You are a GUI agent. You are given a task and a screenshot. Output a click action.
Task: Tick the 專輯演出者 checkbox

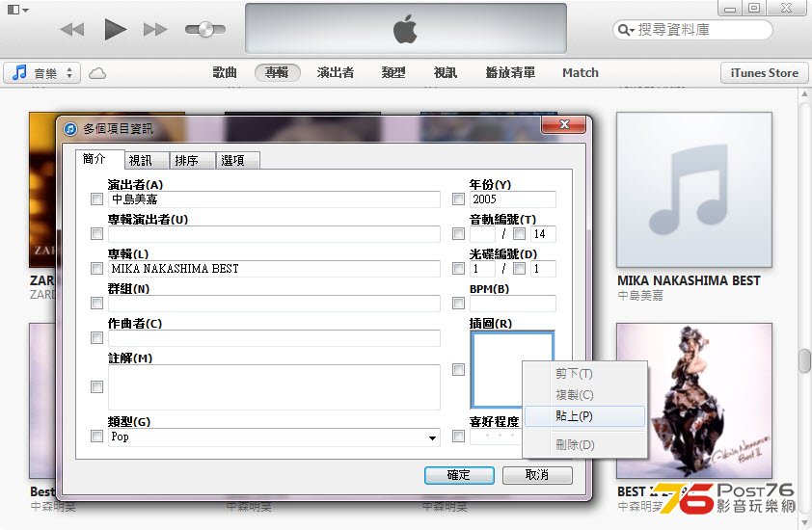click(x=96, y=234)
